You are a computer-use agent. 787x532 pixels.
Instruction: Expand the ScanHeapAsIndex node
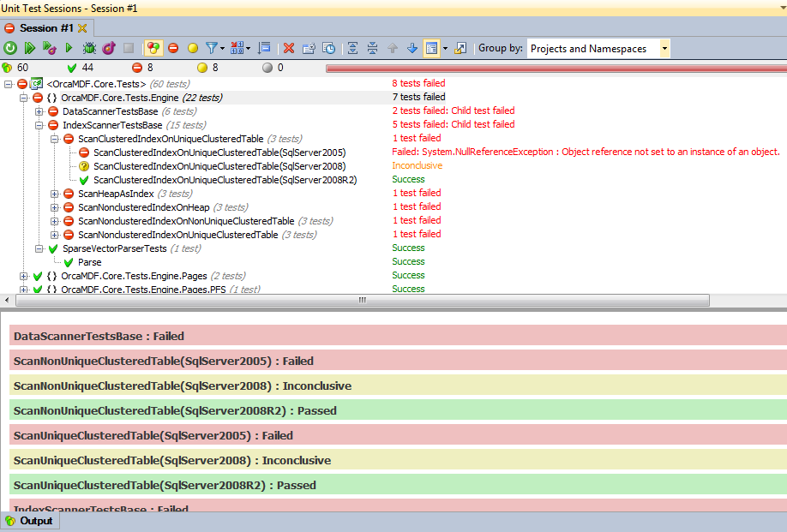(55, 194)
